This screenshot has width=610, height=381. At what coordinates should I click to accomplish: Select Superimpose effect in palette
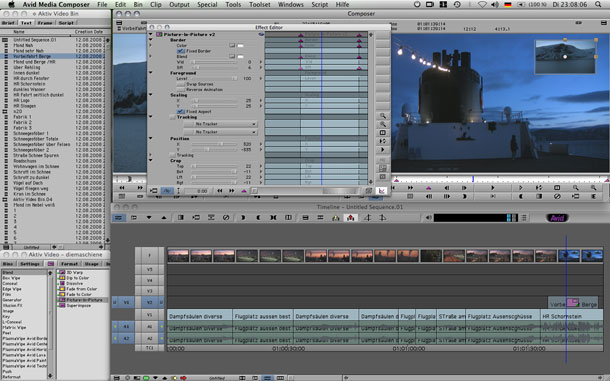pos(79,306)
